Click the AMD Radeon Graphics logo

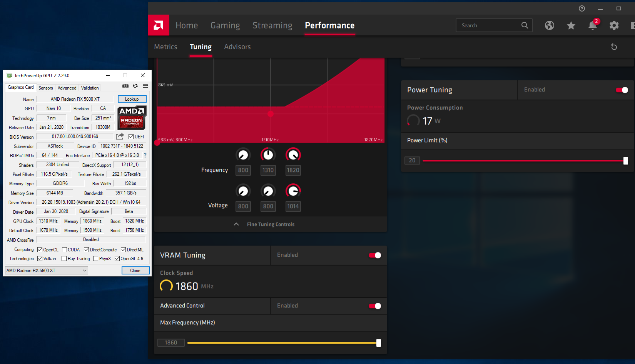pos(132,117)
